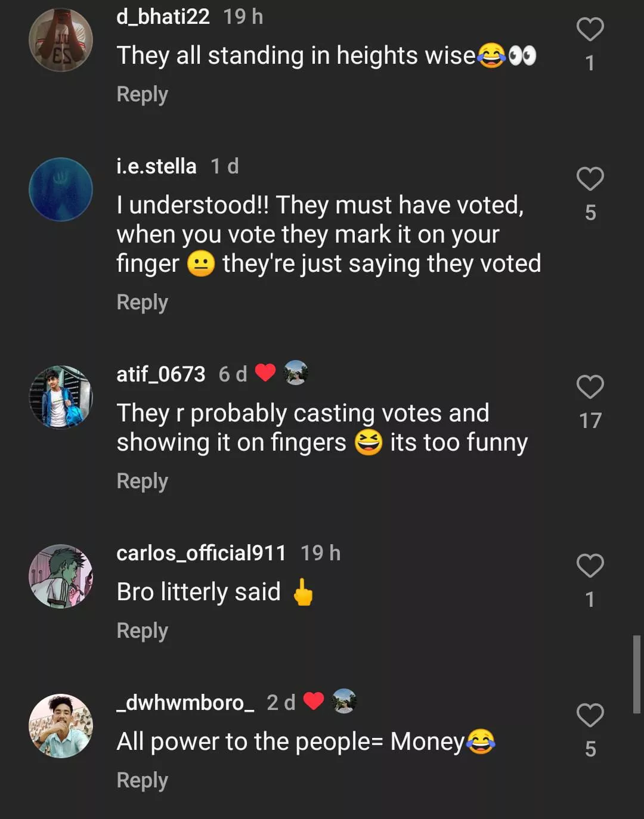This screenshot has width=644, height=819.
Task: Tap _dwhwmboro_'s profile picture
Action: pyautogui.click(x=61, y=726)
